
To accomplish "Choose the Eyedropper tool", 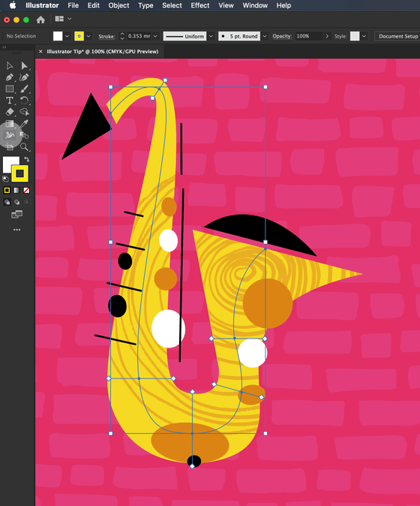I will click(24, 124).
